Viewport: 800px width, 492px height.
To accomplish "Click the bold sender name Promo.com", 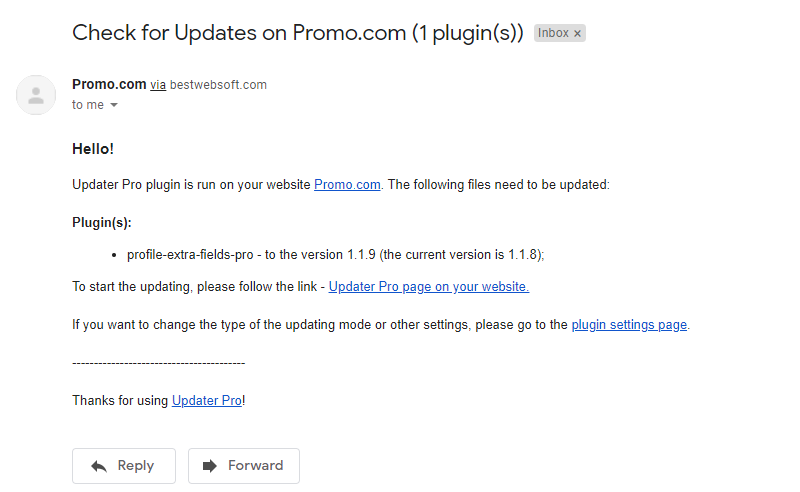I will pos(109,84).
